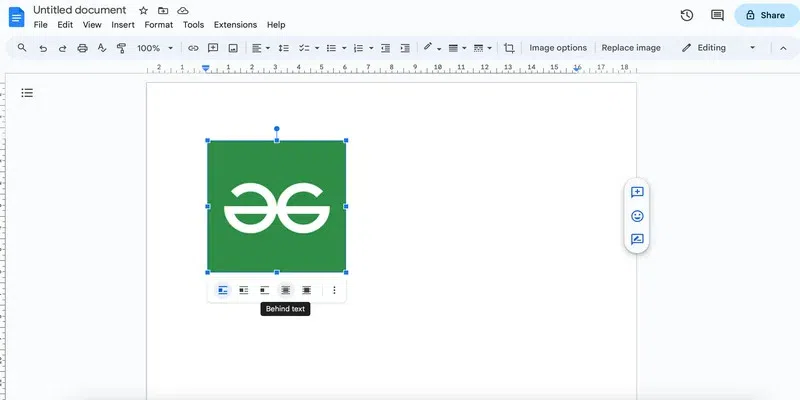Click the Redo arrow

tap(62, 48)
